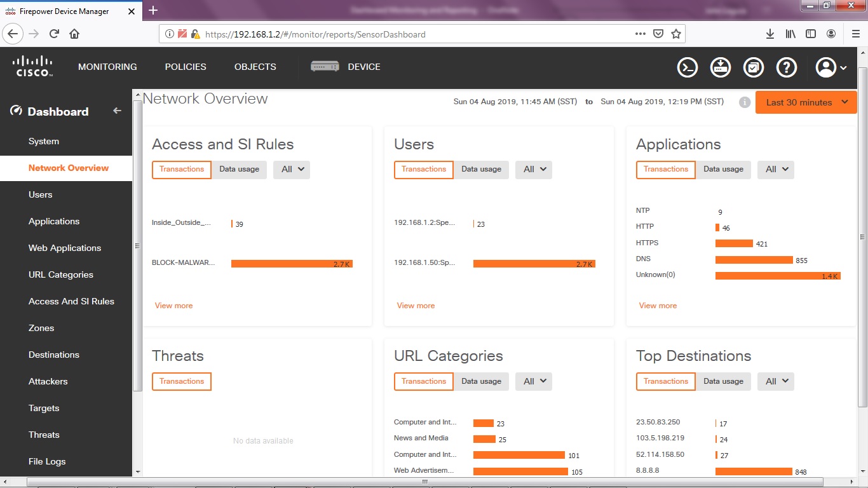The image size is (868, 488).
Task: Open the All filter dropdown in URL Categories
Action: (533, 381)
